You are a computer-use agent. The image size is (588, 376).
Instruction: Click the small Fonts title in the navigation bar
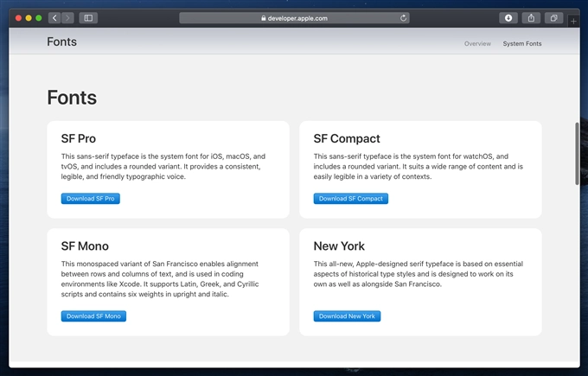(x=61, y=41)
